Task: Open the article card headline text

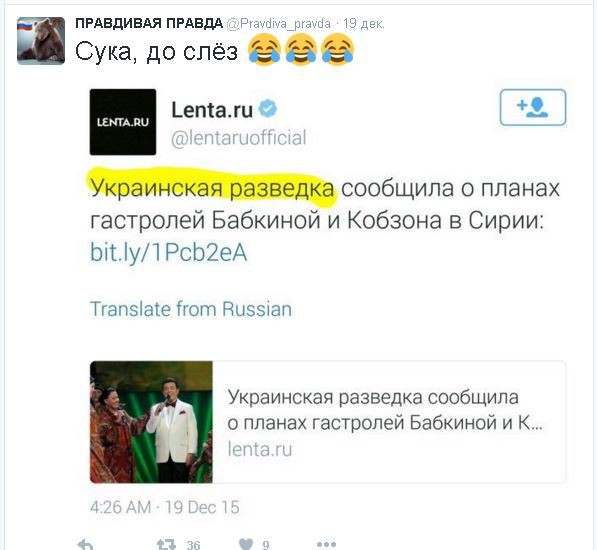Action: pyautogui.click(x=385, y=410)
